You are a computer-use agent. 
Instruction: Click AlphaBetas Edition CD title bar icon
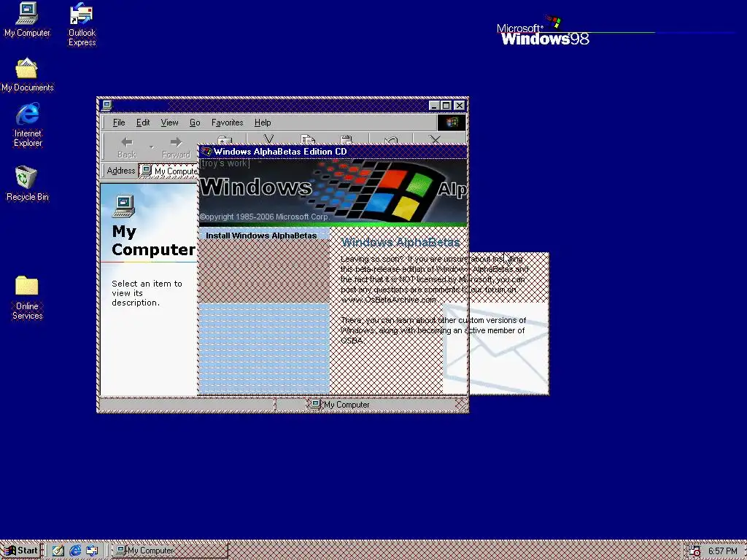pyautogui.click(x=206, y=152)
